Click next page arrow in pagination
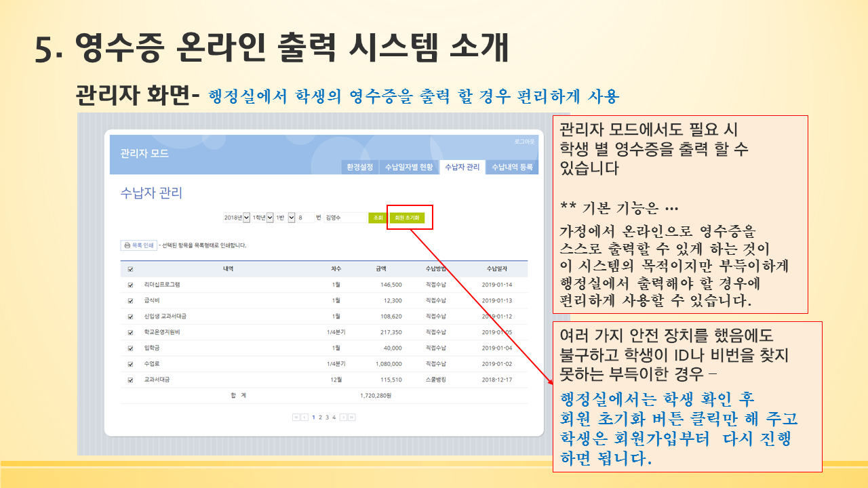This screenshot has width=868, height=488. (344, 418)
